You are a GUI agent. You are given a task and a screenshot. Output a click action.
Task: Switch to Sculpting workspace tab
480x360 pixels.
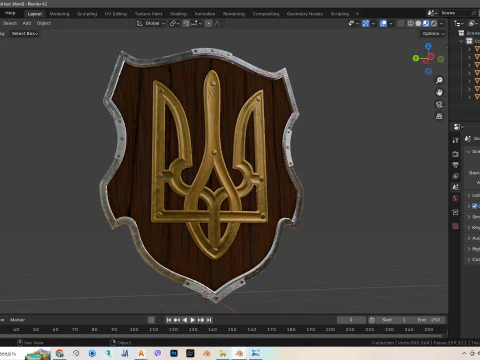[87, 14]
